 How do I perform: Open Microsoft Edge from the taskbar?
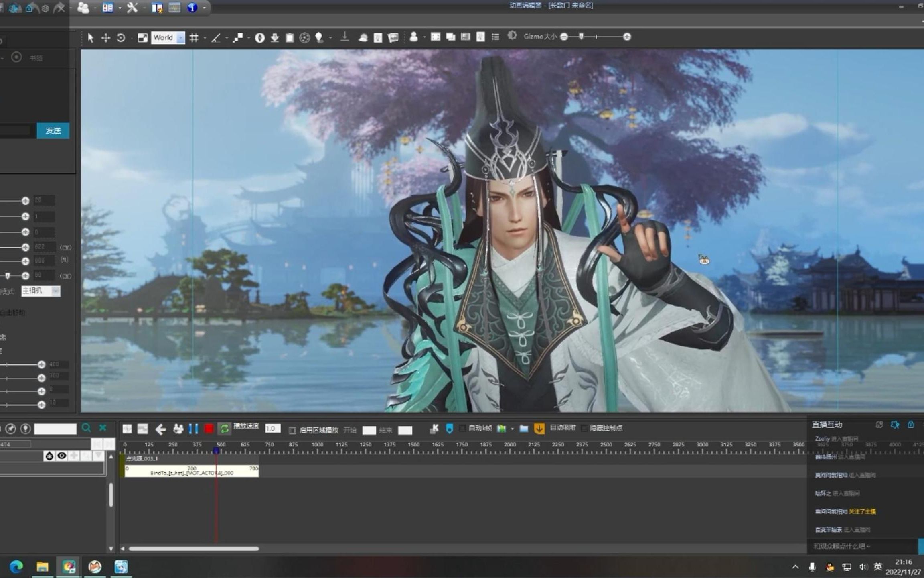(16, 566)
